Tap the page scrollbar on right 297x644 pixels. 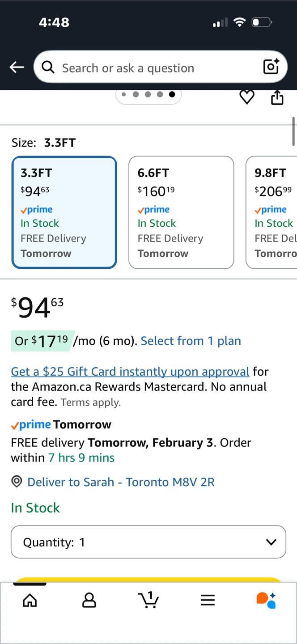click(294, 131)
